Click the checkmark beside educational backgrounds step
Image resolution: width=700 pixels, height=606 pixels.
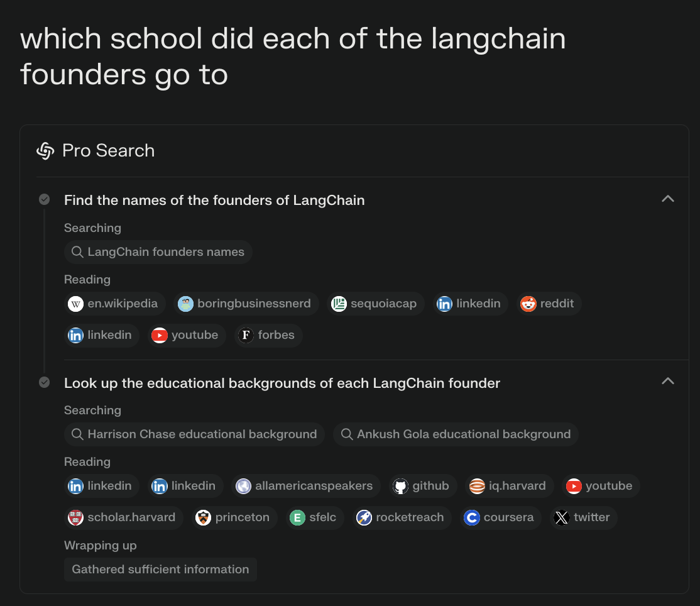coord(45,382)
